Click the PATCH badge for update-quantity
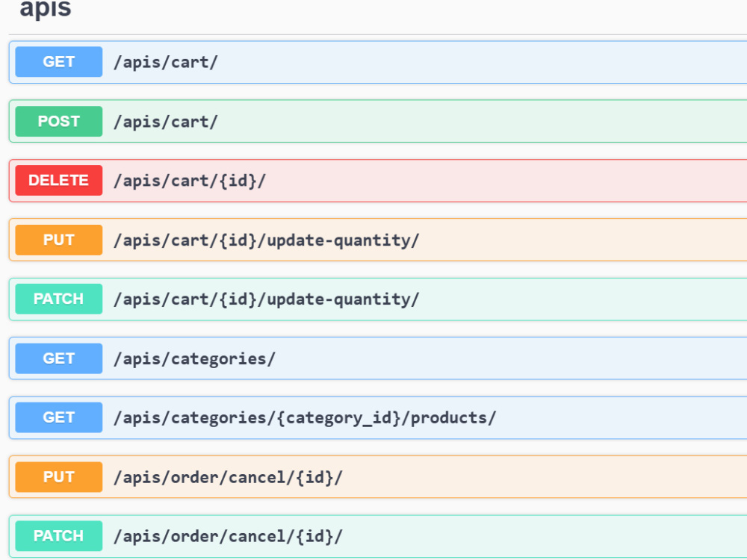Image resolution: width=747 pixels, height=560 pixels. click(58, 299)
